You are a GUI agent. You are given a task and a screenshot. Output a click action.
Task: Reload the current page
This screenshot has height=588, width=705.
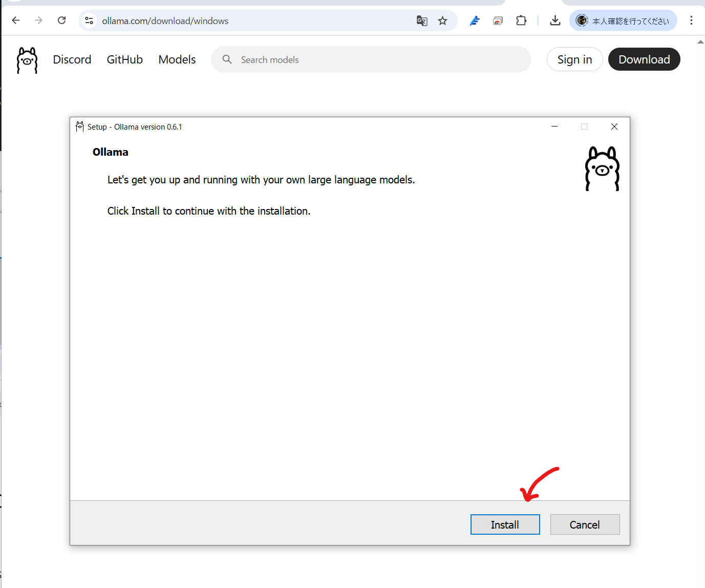(x=61, y=20)
